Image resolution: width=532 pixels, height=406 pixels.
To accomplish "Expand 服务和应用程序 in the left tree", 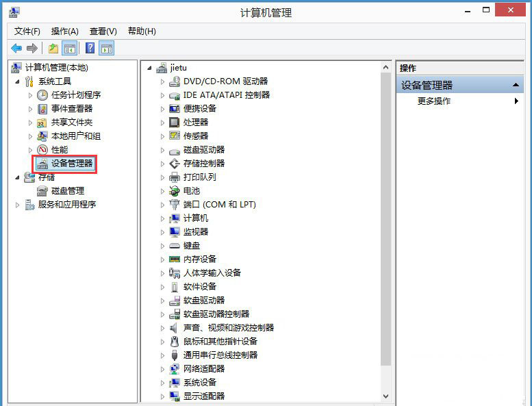I will coord(18,205).
